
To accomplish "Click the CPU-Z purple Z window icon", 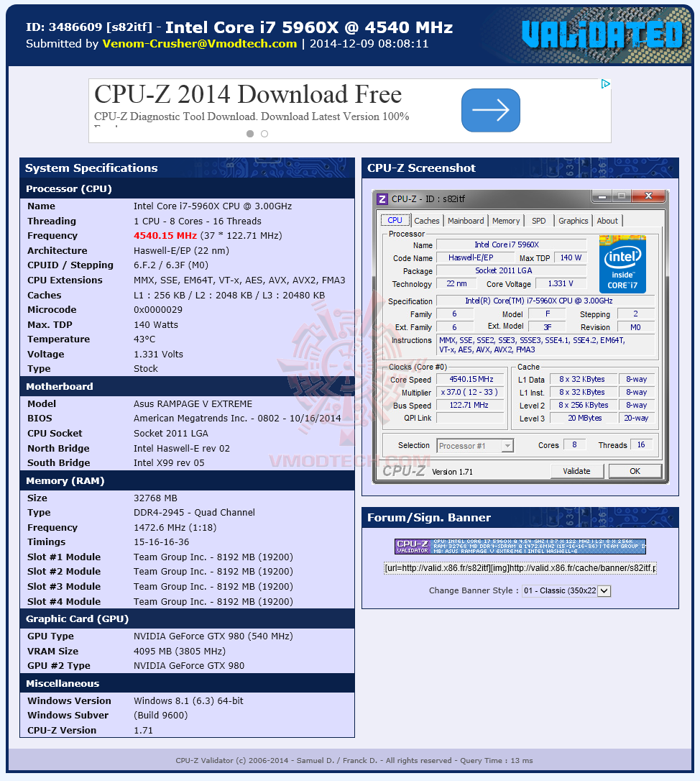I will (x=382, y=199).
